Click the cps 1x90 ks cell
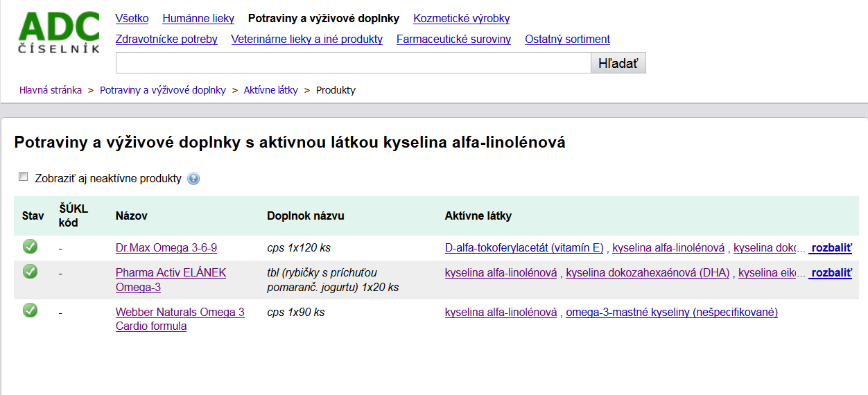This screenshot has width=868, height=395. [296, 313]
